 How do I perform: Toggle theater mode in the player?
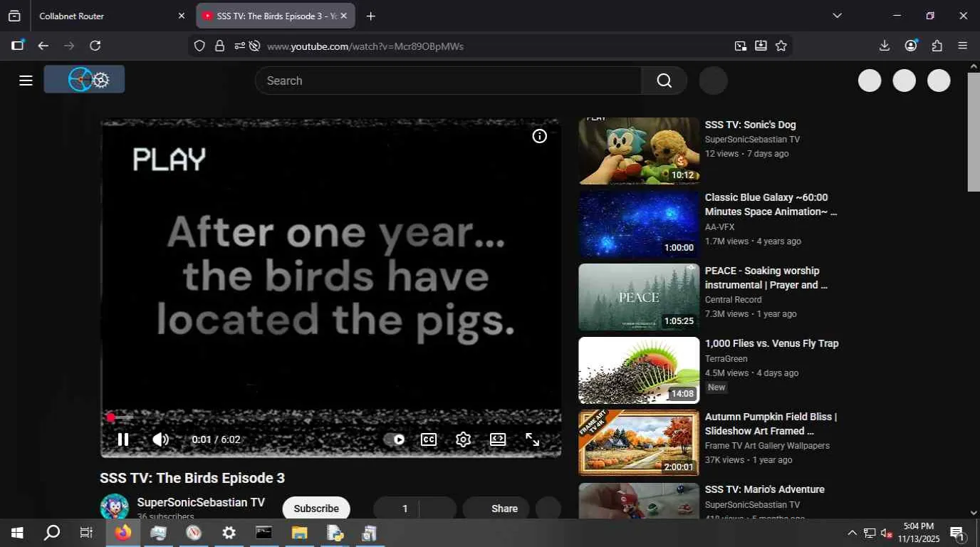click(498, 439)
